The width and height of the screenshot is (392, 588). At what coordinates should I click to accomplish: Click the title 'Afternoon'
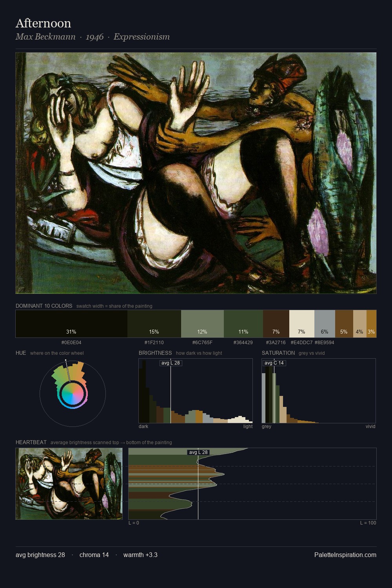[x=43, y=23]
